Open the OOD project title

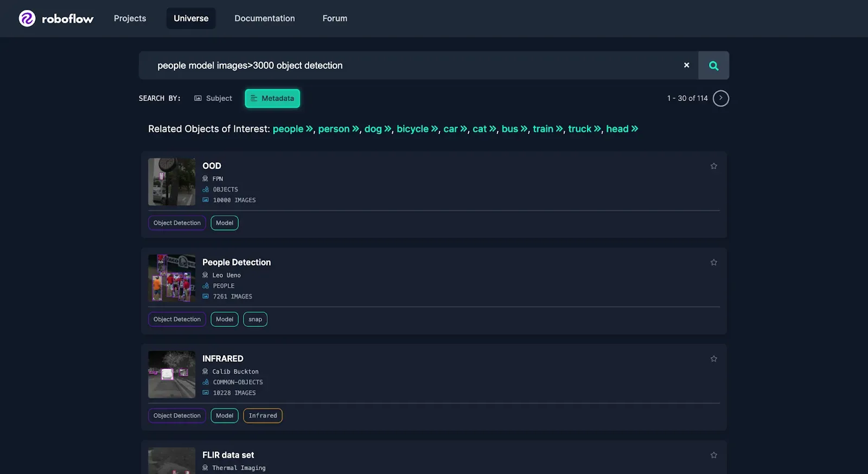(212, 166)
